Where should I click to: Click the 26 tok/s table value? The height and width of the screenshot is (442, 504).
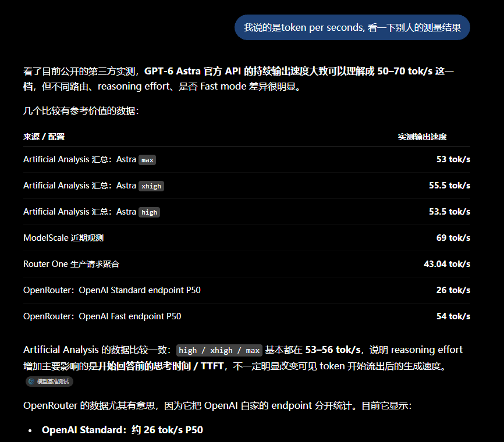453,290
